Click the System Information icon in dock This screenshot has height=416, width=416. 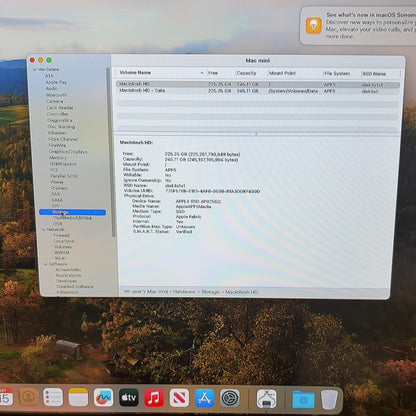[266, 399]
